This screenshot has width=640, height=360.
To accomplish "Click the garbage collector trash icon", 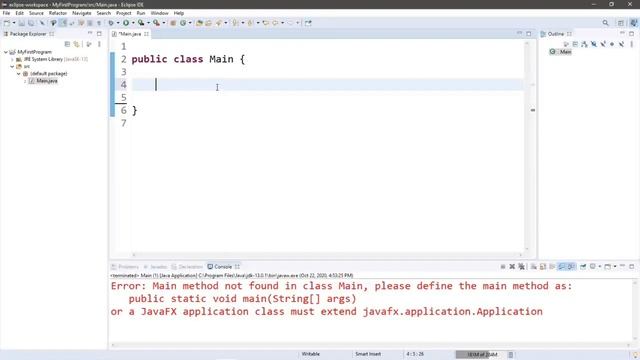I will (x=511, y=354).
